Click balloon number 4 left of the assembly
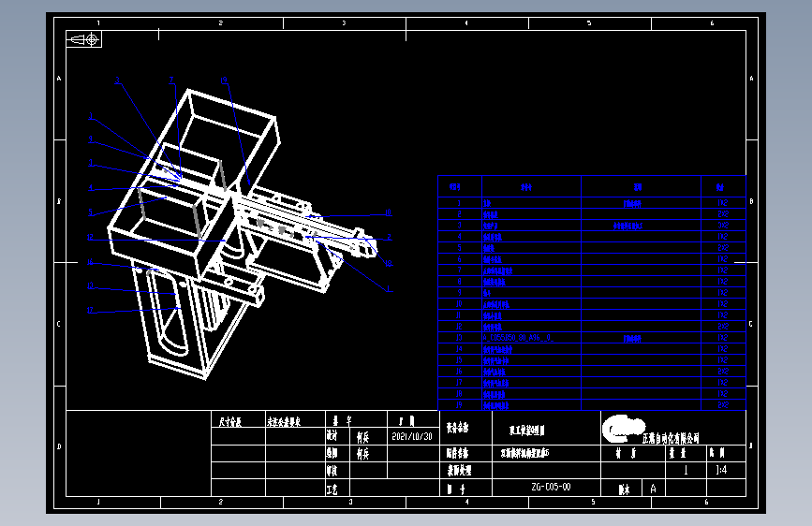Image resolution: width=812 pixels, height=526 pixels. click(x=91, y=188)
